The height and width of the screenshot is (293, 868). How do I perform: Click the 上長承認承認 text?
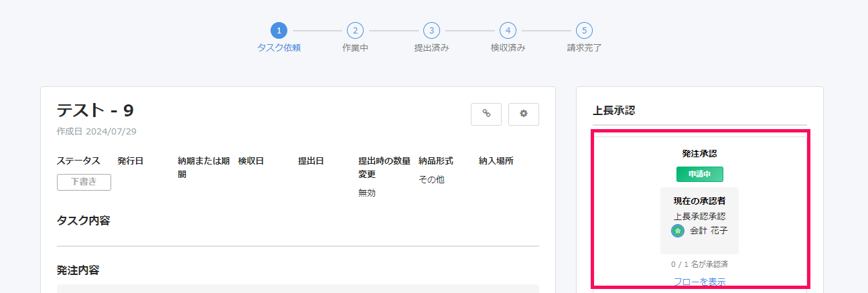click(x=699, y=216)
